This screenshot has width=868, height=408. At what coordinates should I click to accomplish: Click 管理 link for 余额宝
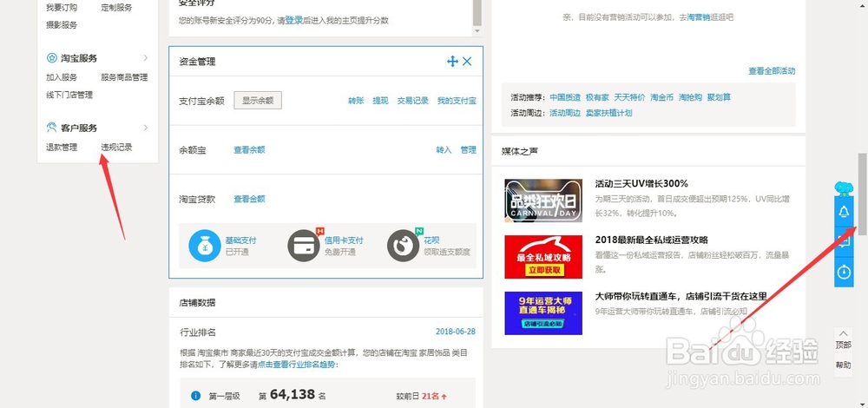469,149
